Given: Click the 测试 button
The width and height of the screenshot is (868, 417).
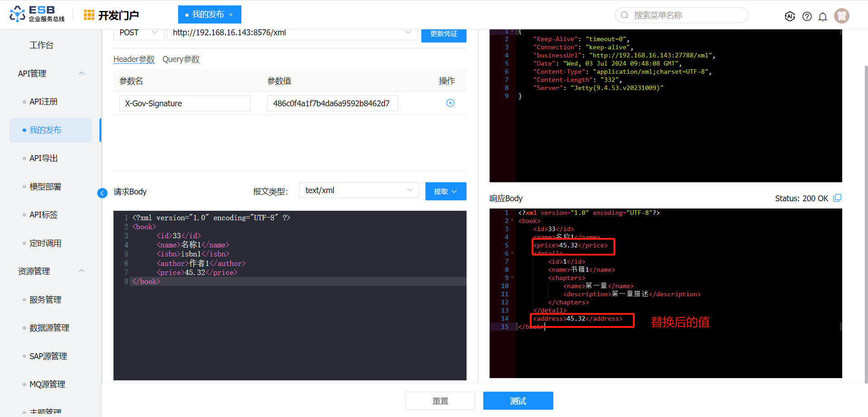Looking at the screenshot, I should [518, 401].
